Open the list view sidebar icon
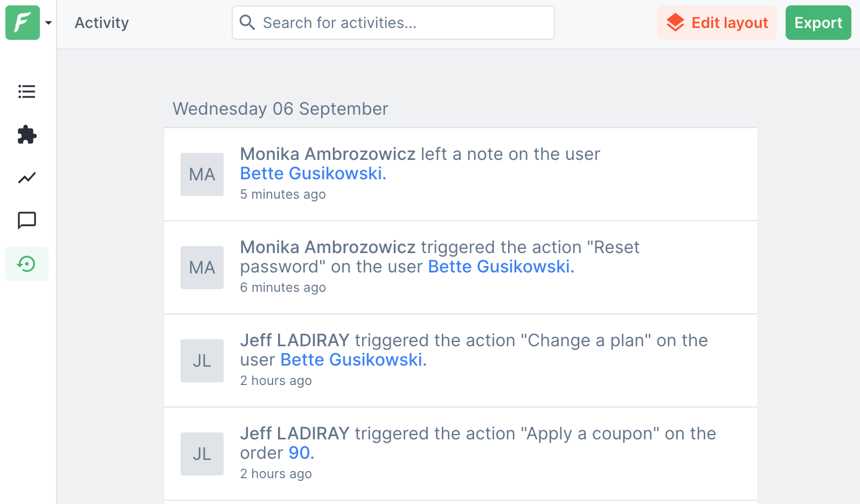 click(26, 92)
